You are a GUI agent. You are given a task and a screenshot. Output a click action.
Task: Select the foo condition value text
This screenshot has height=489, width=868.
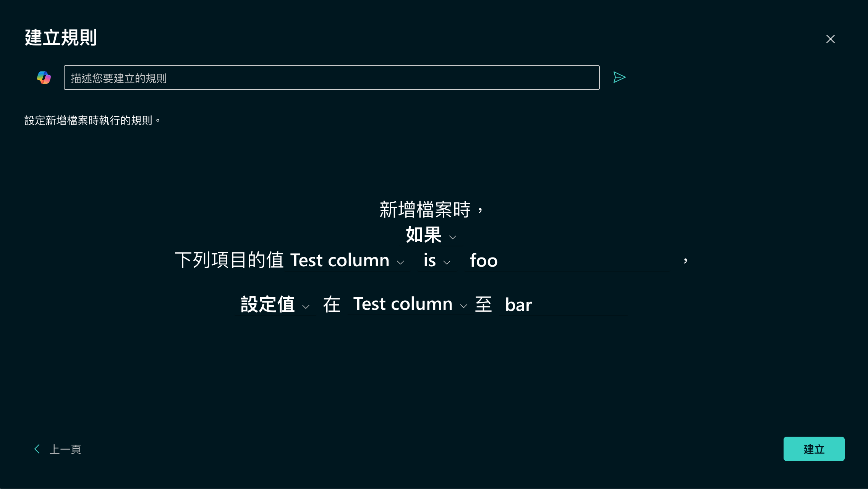(484, 259)
